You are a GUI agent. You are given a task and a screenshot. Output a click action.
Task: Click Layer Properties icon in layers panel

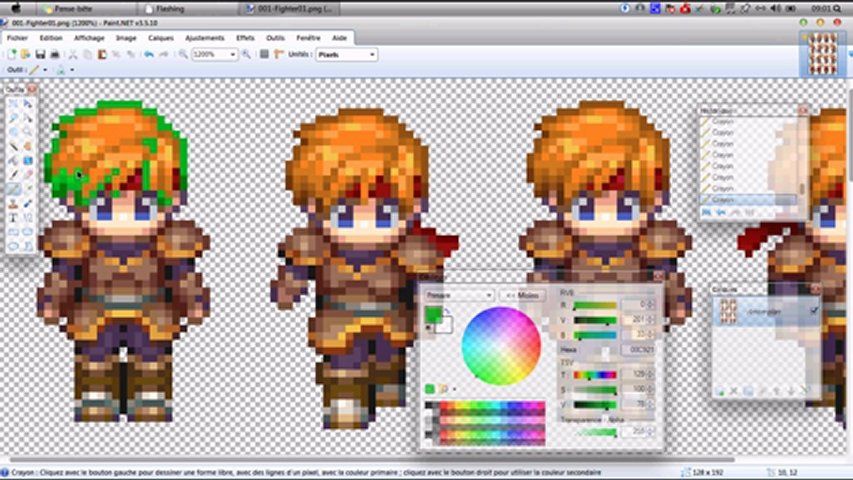click(804, 391)
